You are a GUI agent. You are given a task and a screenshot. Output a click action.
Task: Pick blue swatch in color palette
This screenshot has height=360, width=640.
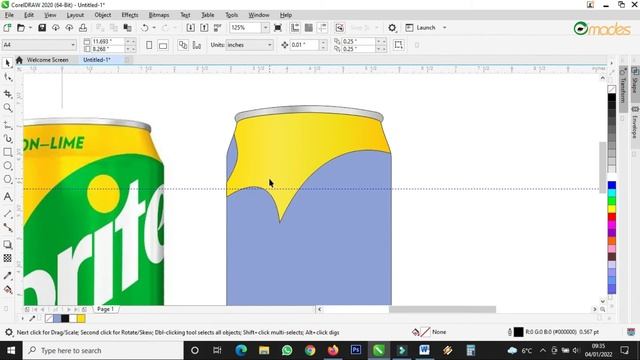[611, 185]
